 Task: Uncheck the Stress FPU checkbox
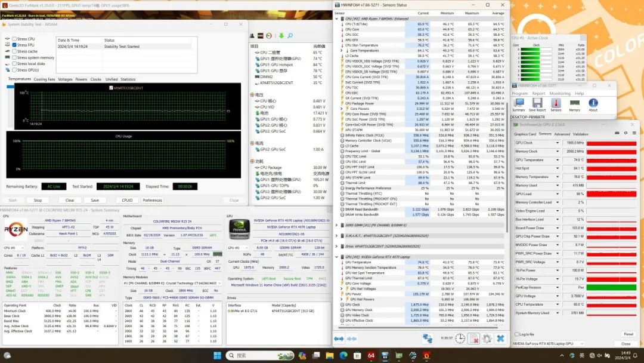pyautogui.click(x=14, y=45)
